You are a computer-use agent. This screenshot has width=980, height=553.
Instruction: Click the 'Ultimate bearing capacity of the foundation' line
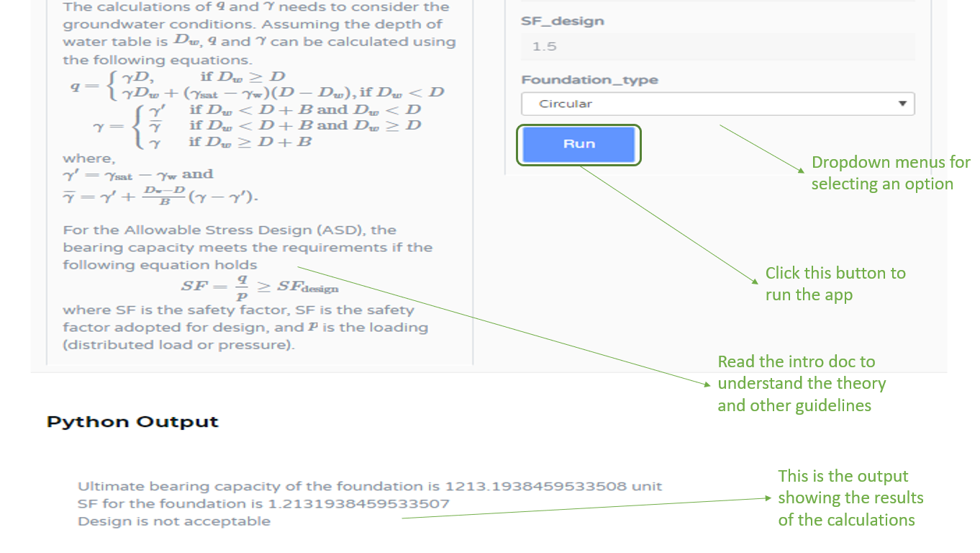pos(369,486)
